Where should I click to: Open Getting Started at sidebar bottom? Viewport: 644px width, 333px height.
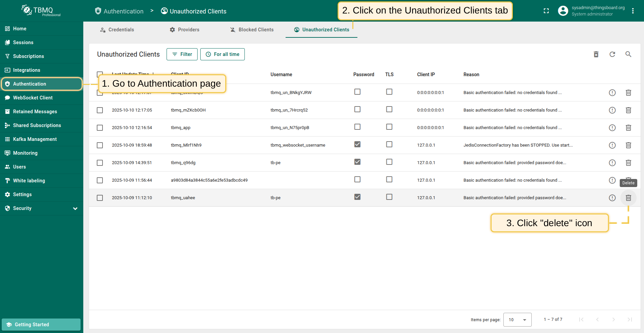point(41,325)
